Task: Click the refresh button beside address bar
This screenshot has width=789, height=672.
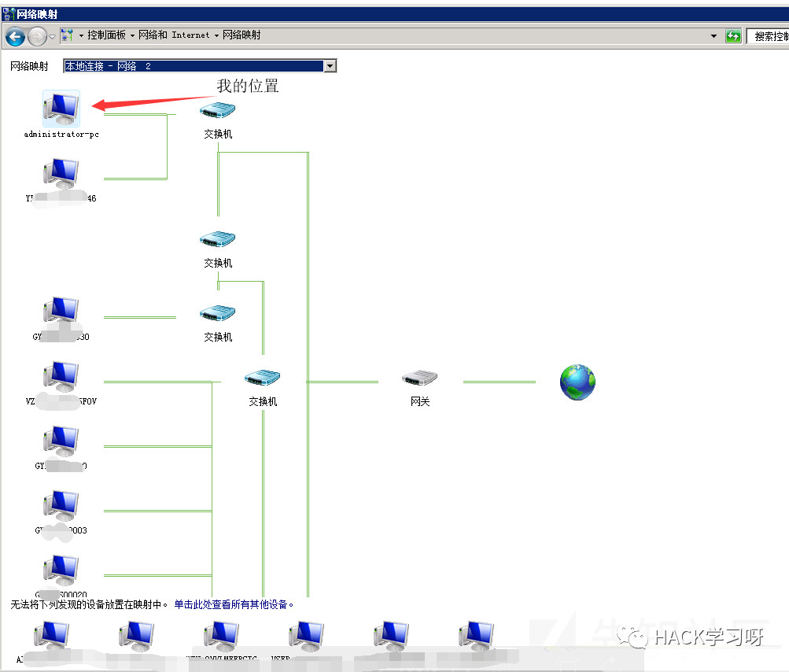Action: coord(733,35)
